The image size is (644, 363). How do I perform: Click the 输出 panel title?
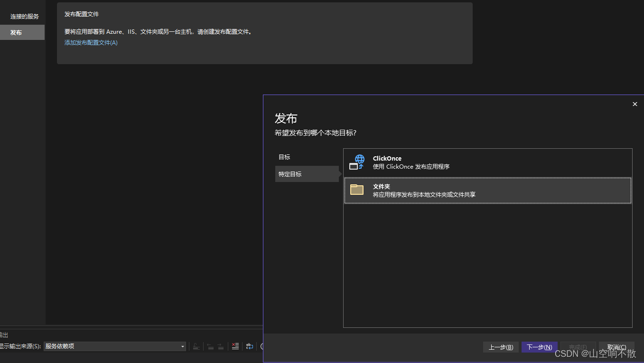click(3, 335)
